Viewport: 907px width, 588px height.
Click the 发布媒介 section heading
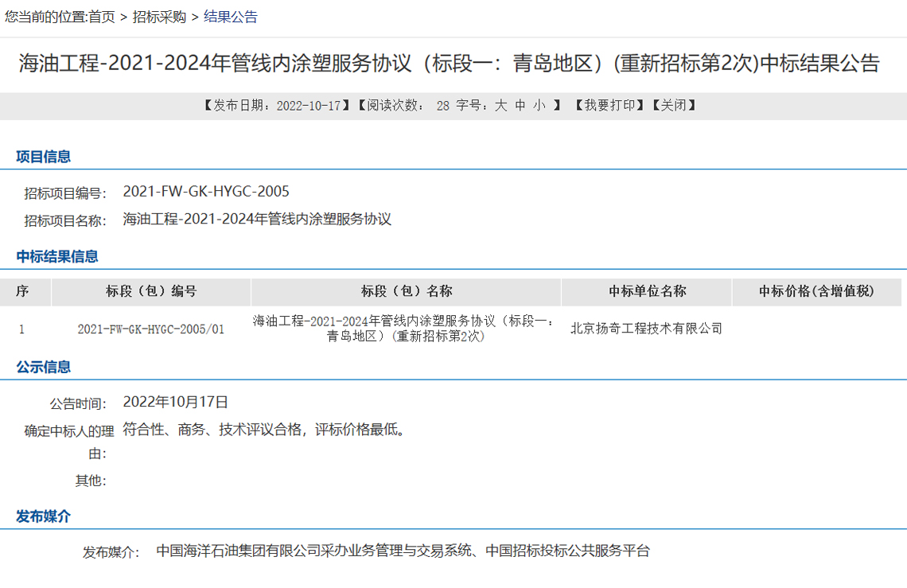click(44, 516)
